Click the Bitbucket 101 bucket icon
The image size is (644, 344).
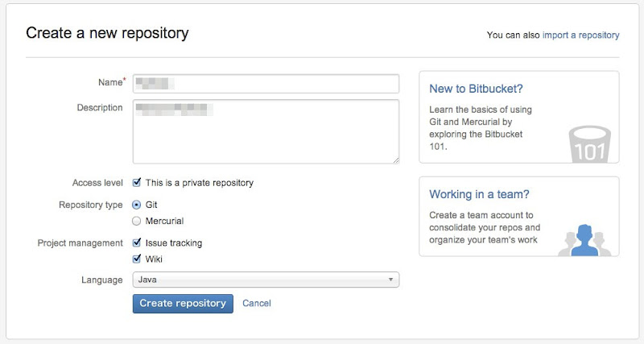pos(590,144)
